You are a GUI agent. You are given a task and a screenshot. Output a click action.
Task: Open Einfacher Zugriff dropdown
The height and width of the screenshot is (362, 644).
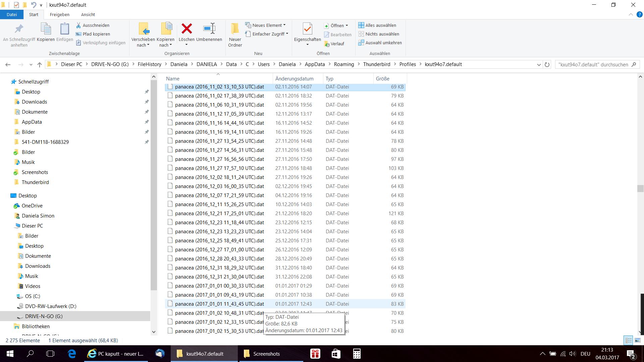267,34
